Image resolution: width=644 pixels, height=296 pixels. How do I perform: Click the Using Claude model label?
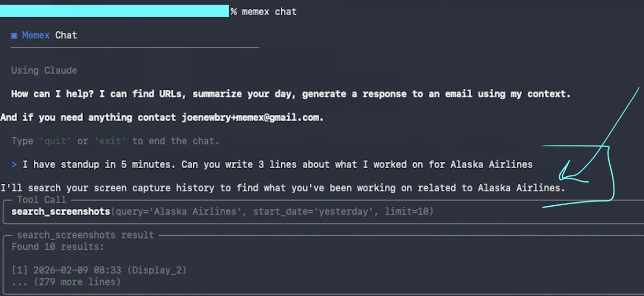tap(44, 70)
